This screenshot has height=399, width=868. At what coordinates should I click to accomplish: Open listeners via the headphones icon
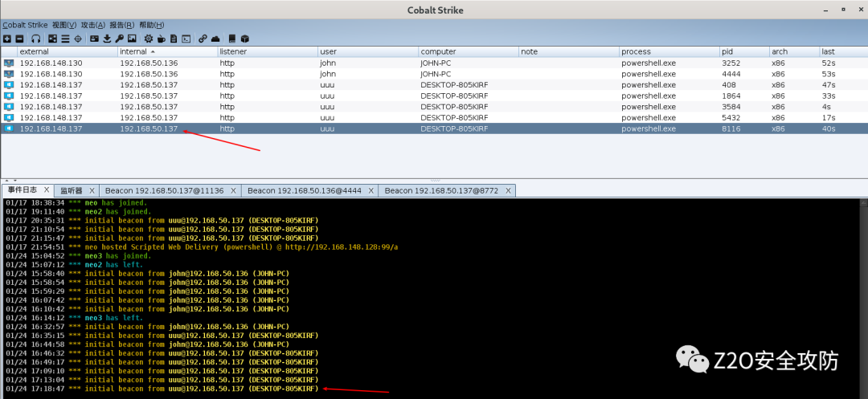(36, 39)
